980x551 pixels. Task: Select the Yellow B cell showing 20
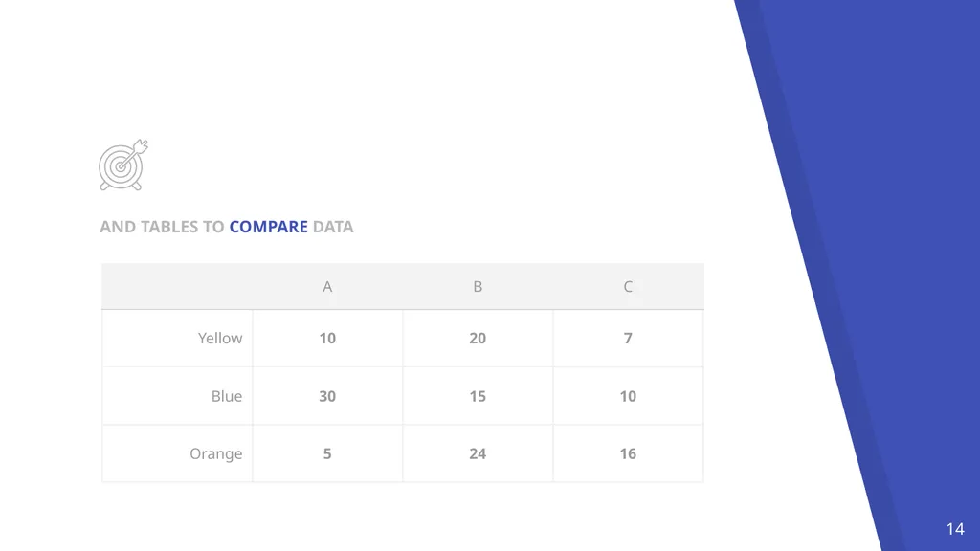478,338
